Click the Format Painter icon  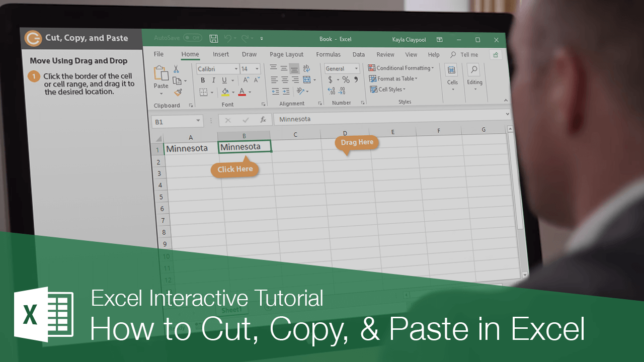coord(179,92)
